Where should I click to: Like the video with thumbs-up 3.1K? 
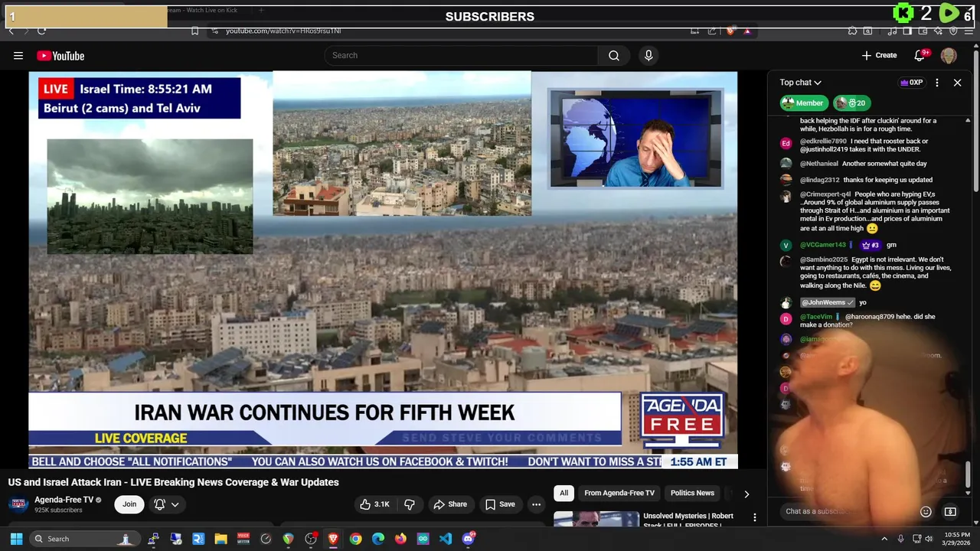coord(375,504)
